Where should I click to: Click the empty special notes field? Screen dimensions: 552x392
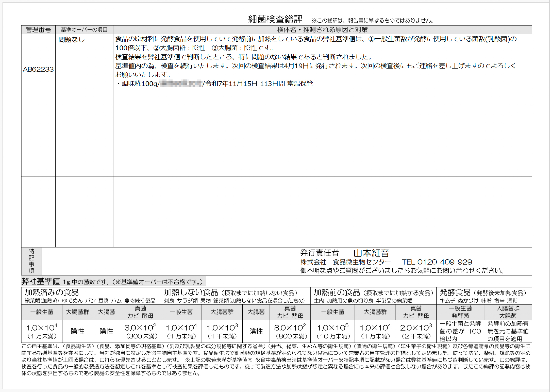pos(169,261)
